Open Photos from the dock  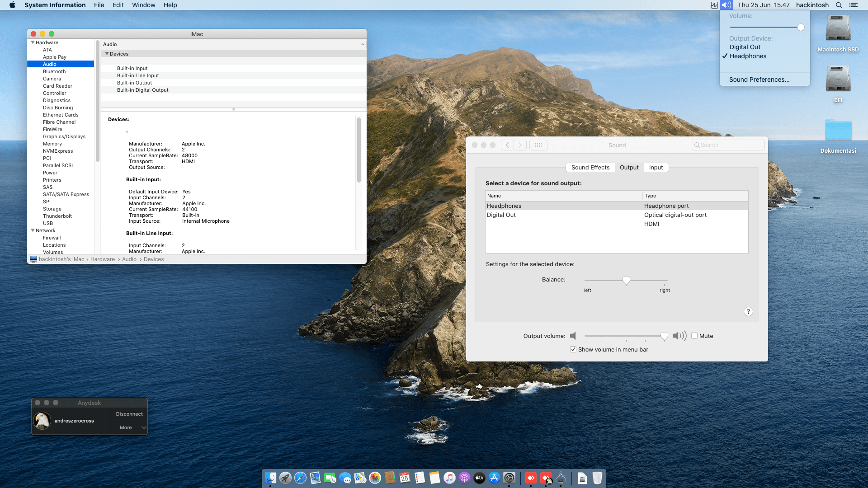375,478
